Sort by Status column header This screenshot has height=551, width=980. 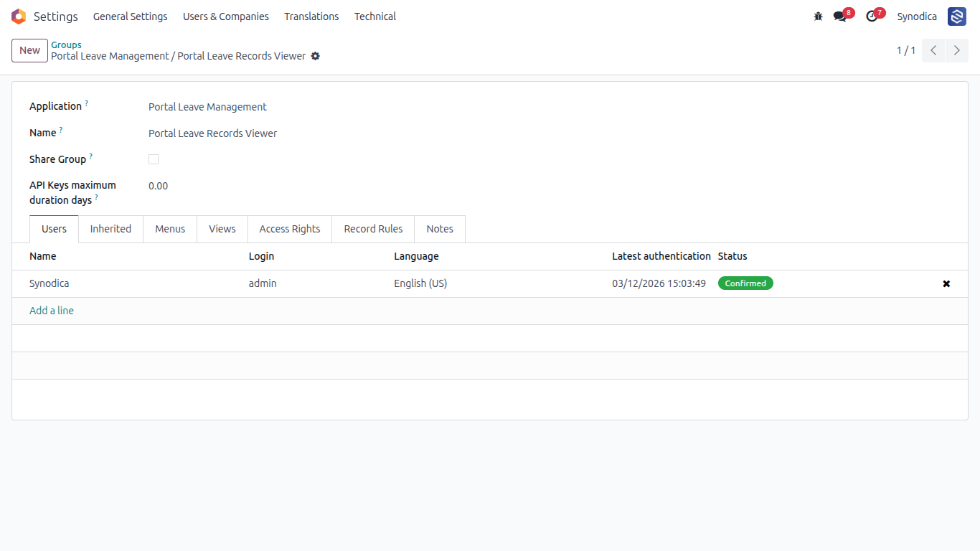[732, 256]
